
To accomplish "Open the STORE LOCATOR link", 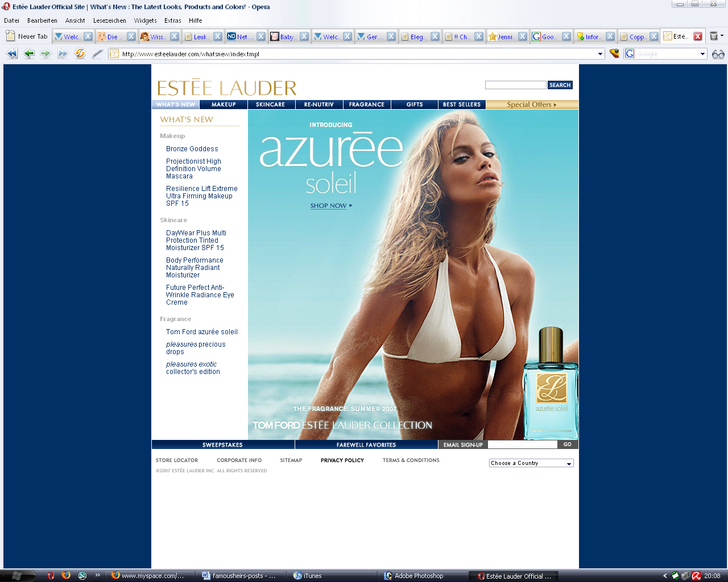I will 177,460.
